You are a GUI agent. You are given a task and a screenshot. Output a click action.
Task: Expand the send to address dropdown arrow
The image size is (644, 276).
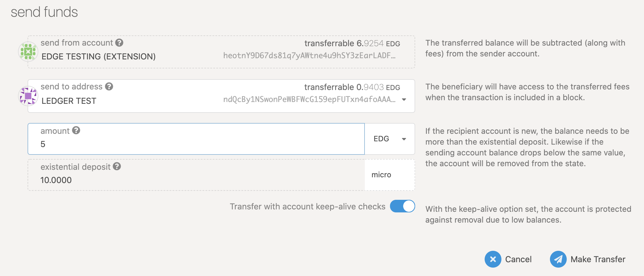404,100
